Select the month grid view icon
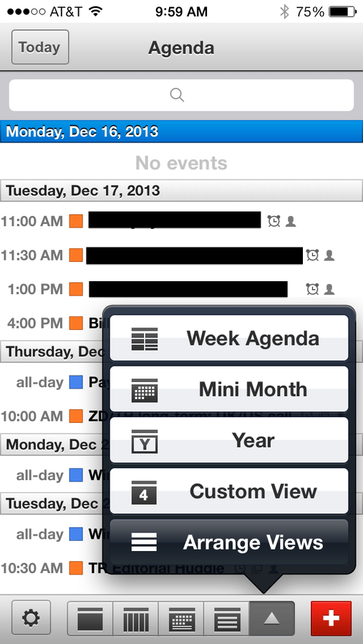This screenshot has height=644, width=363. click(x=181, y=618)
